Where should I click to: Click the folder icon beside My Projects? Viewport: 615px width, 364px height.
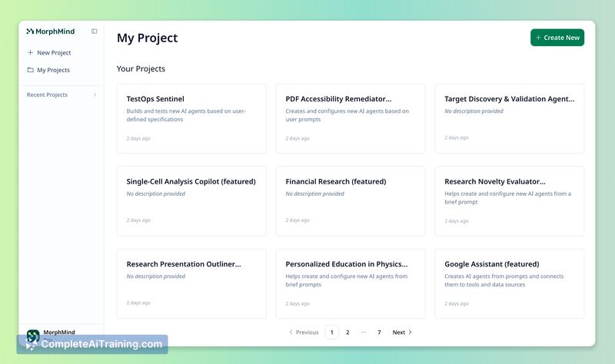pyautogui.click(x=30, y=70)
